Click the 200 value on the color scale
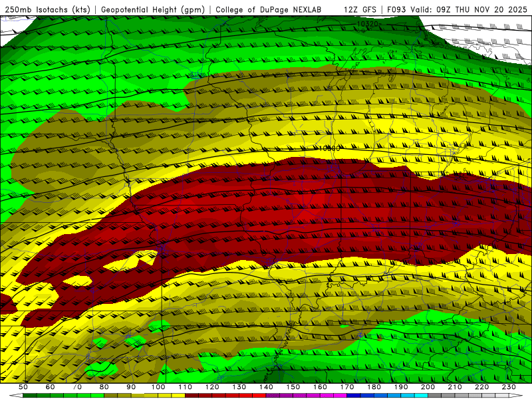This screenshot has width=532, height=399. [x=428, y=387]
